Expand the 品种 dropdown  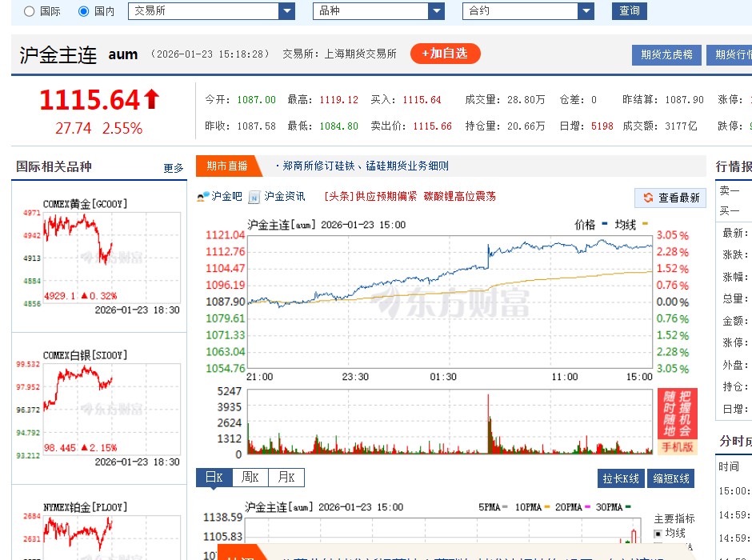pyautogui.click(x=437, y=11)
